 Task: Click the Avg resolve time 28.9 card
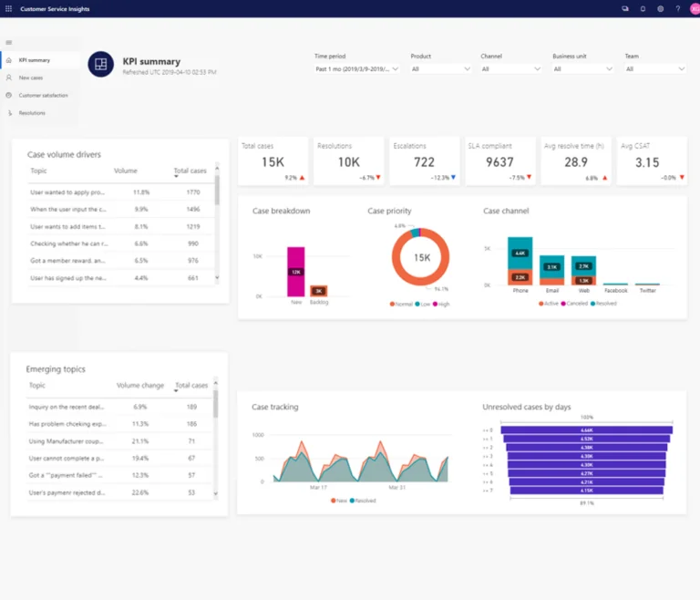(576, 161)
